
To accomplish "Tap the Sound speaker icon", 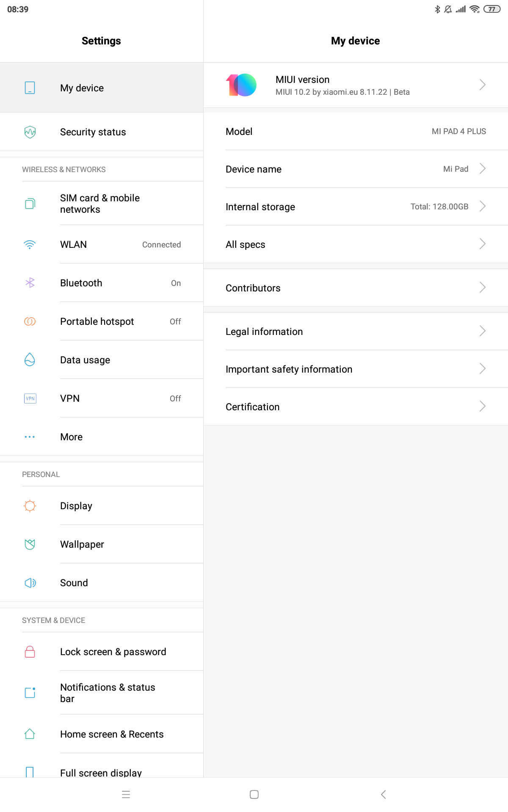I will click(30, 583).
